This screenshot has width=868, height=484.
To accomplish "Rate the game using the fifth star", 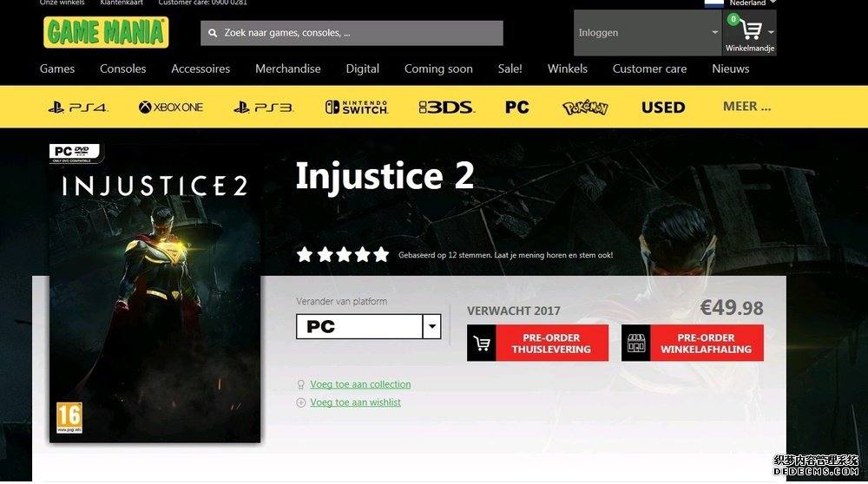I will point(380,255).
